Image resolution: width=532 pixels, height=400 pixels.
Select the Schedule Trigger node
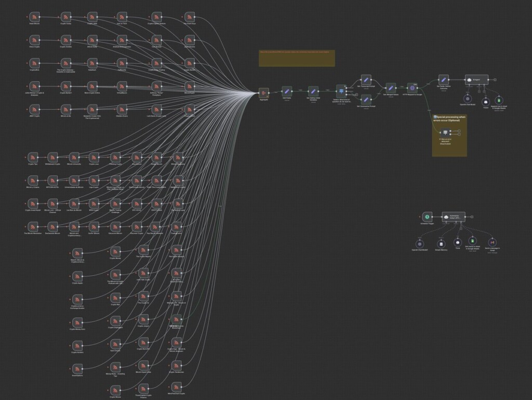tap(427, 216)
